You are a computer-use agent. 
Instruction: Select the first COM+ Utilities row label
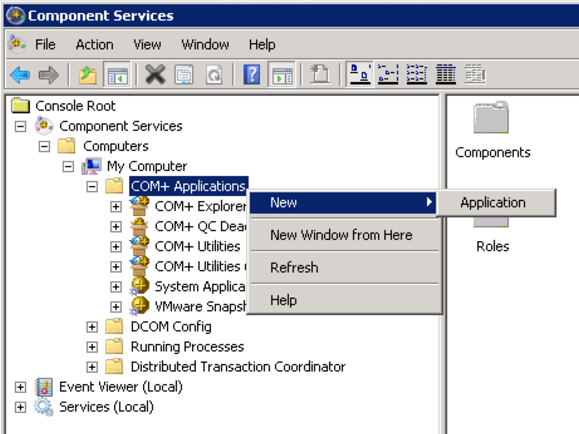coord(198,246)
